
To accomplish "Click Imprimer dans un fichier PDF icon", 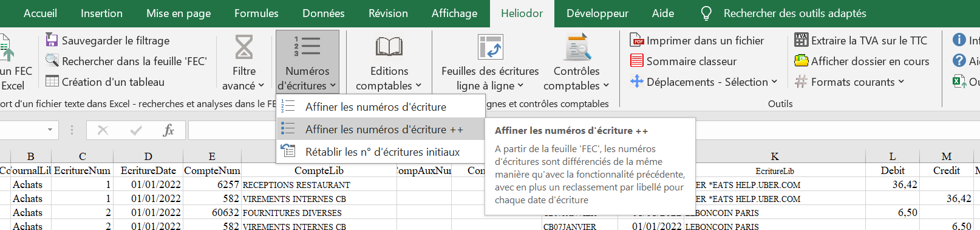I will tap(636, 40).
